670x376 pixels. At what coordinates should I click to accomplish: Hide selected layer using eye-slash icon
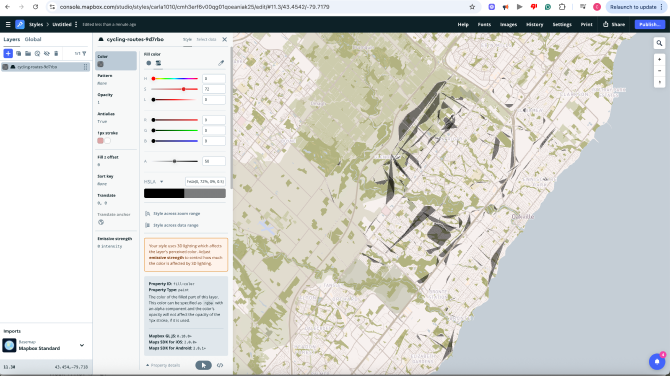click(47, 53)
